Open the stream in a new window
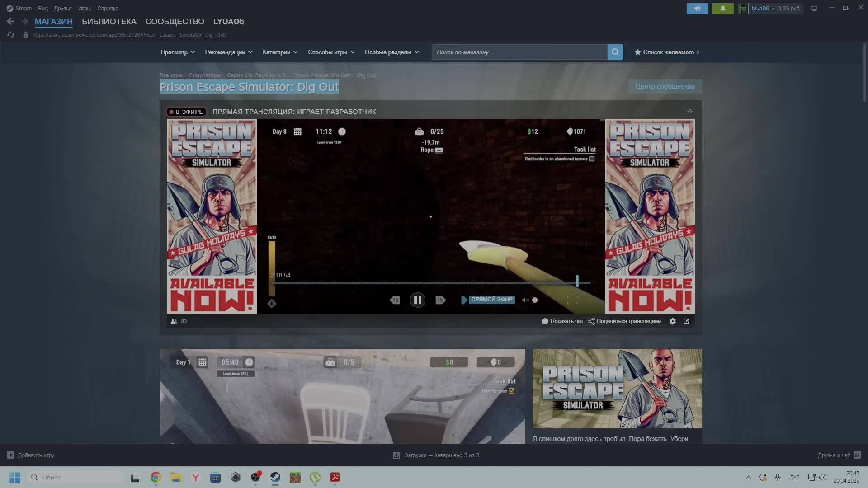868x488 pixels. click(x=687, y=321)
